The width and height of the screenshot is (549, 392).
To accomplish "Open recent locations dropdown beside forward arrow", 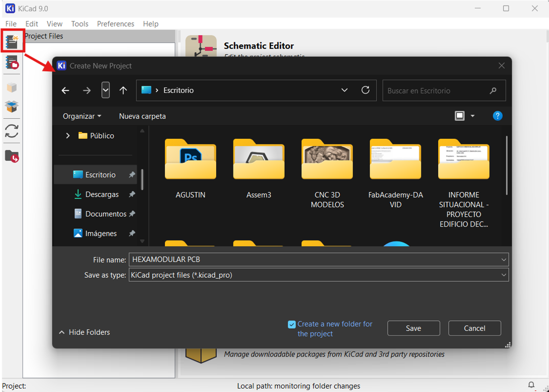I will click(105, 91).
